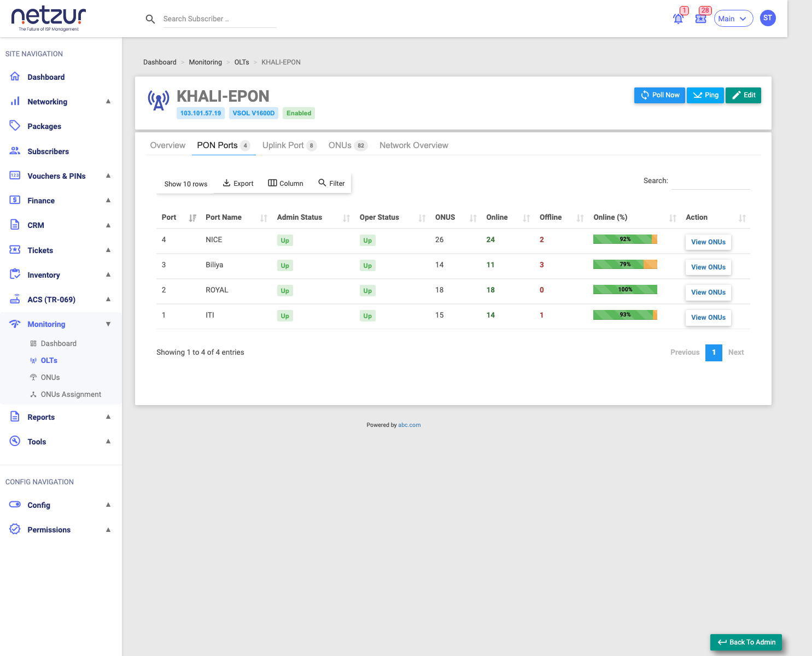
Task: Click the Inventory clipboard icon
Action: (x=15, y=274)
